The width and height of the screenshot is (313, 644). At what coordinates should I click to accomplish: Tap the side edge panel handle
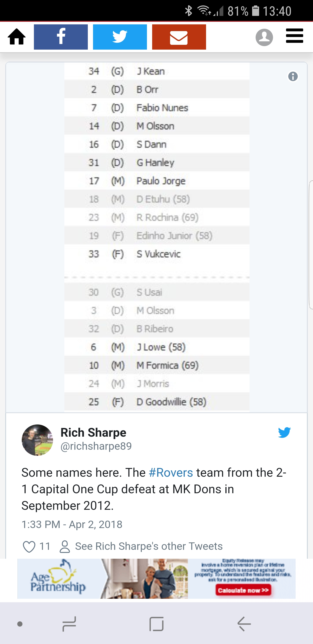click(311, 245)
